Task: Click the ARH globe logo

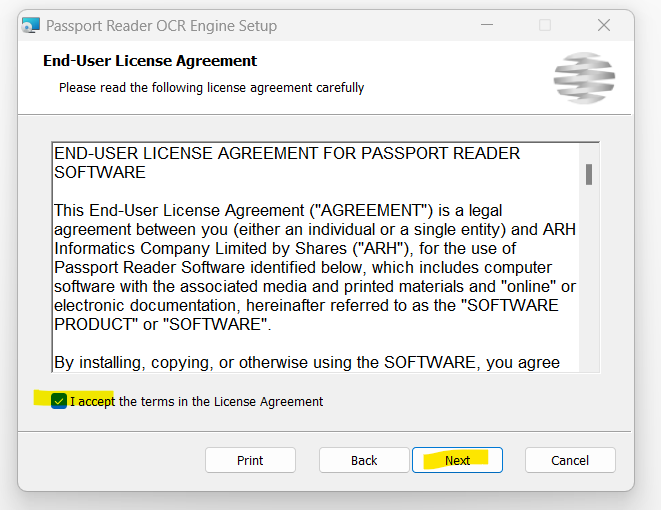Action: pos(584,78)
